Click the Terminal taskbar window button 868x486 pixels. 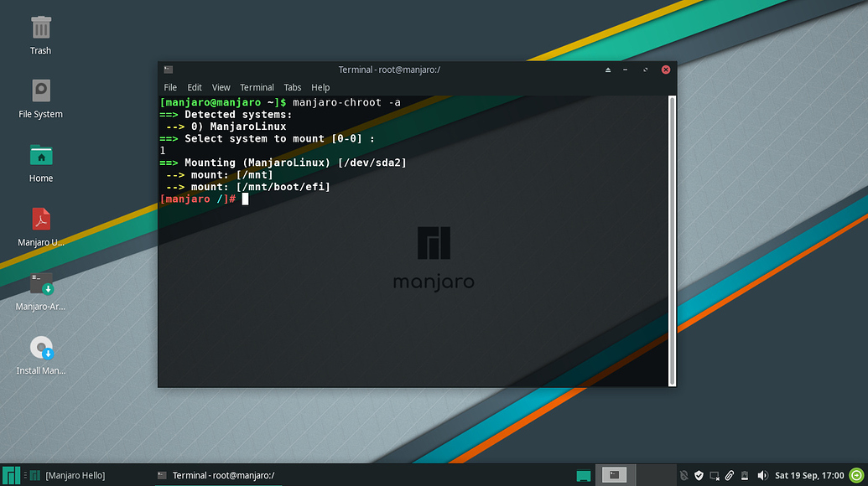tap(217, 475)
